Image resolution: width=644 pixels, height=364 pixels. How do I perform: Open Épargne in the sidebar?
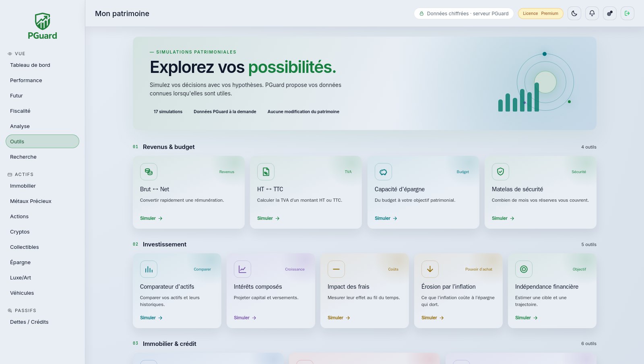pos(42,263)
